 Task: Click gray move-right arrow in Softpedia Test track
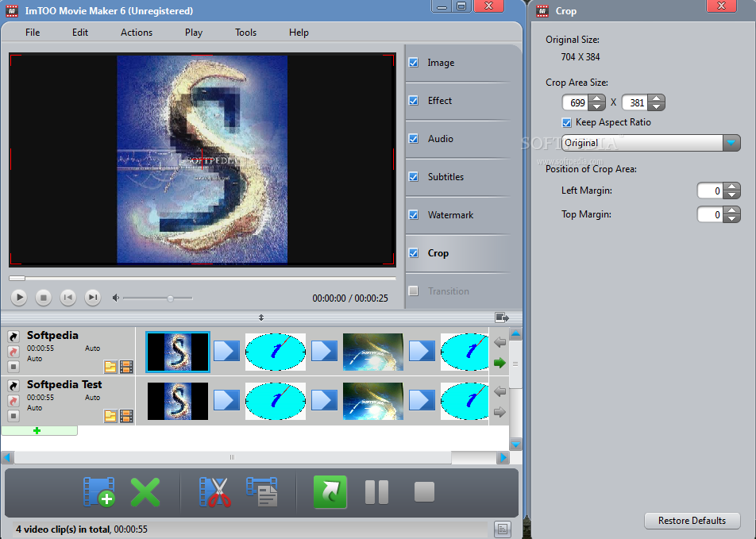pyautogui.click(x=499, y=412)
